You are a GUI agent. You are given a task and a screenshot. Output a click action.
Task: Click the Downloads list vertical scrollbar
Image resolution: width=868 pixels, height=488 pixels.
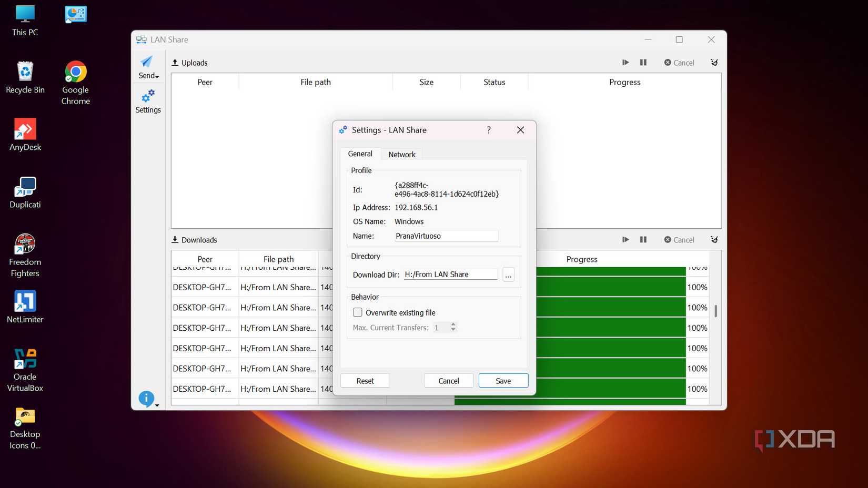pos(715,311)
